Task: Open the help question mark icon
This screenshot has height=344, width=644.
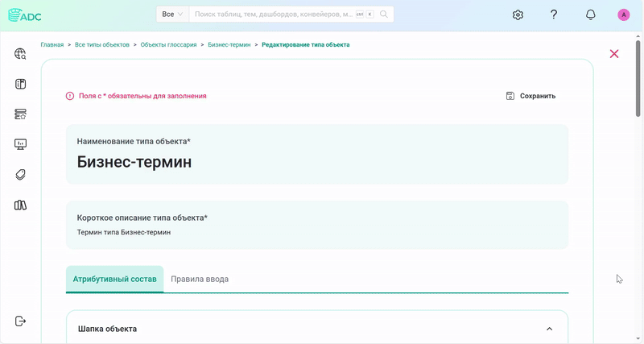Action: click(x=554, y=15)
